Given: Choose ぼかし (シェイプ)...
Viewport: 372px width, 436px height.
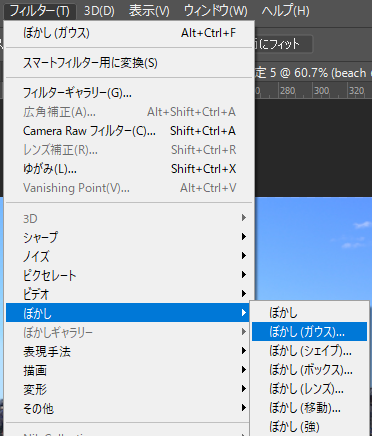Looking at the screenshot, I should pyautogui.click(x=309, y=351).
